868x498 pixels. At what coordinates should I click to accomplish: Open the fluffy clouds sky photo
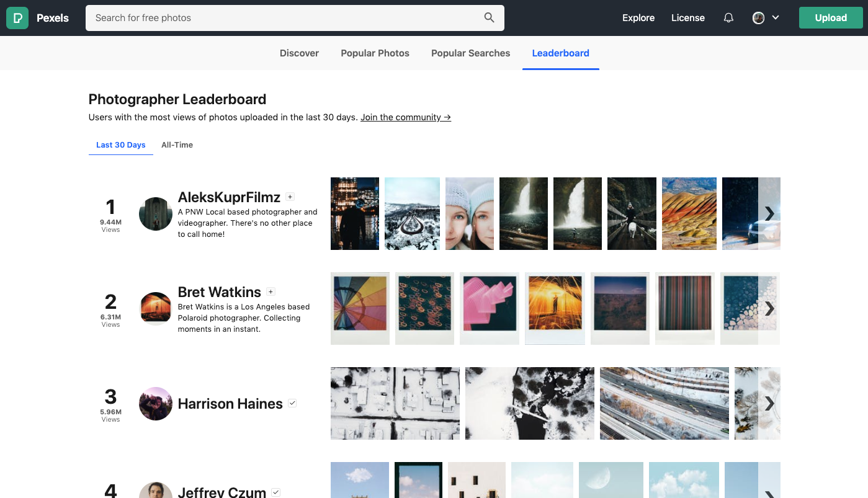pyautogui.click(x=684, y=480)
